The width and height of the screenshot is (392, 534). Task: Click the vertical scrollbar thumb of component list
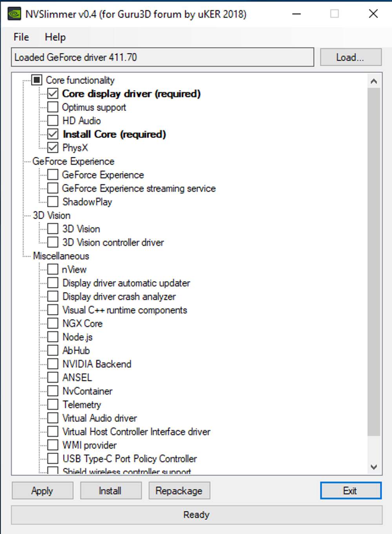(x=374, y=262)
